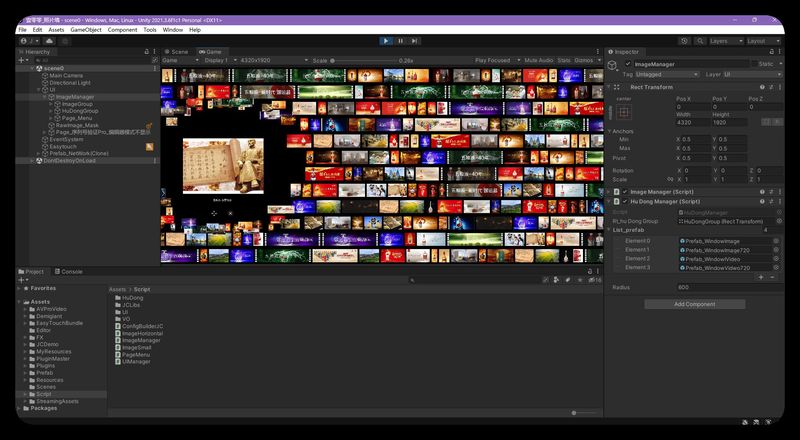Screen dimensions: 800x440
Task: Click the Pause button in the toolbar
Action: click(401, 41)
